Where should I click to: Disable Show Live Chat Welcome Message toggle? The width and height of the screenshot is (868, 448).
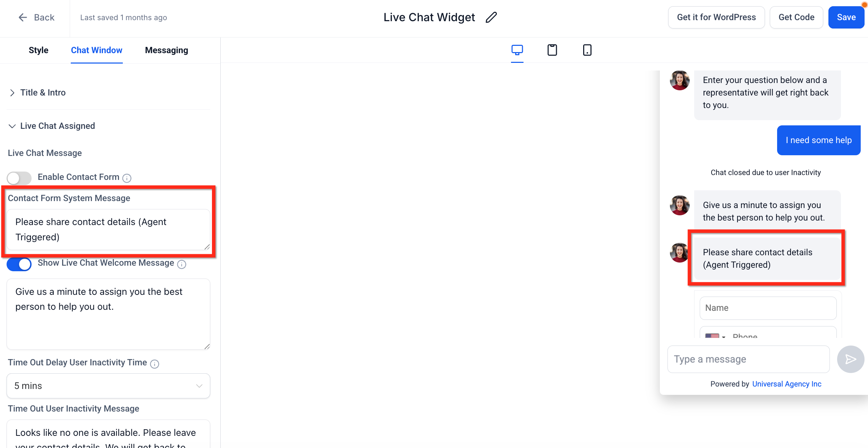(x=19, y=264)
